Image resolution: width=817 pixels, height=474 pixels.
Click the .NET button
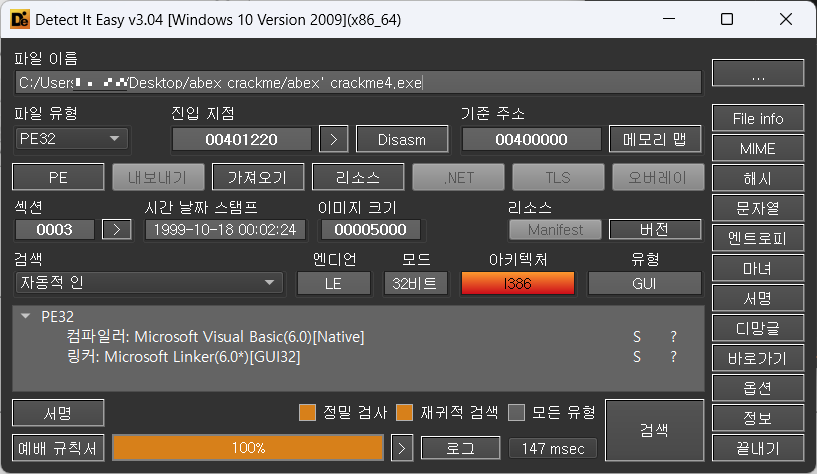click(459, 178)
